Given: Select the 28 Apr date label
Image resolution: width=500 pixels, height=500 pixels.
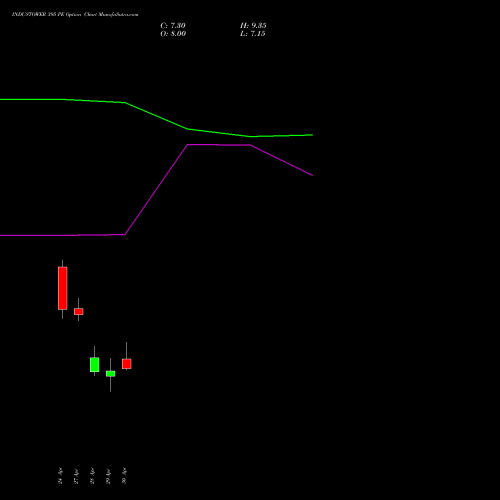Looking at the screenshot, I should [92, 476].
